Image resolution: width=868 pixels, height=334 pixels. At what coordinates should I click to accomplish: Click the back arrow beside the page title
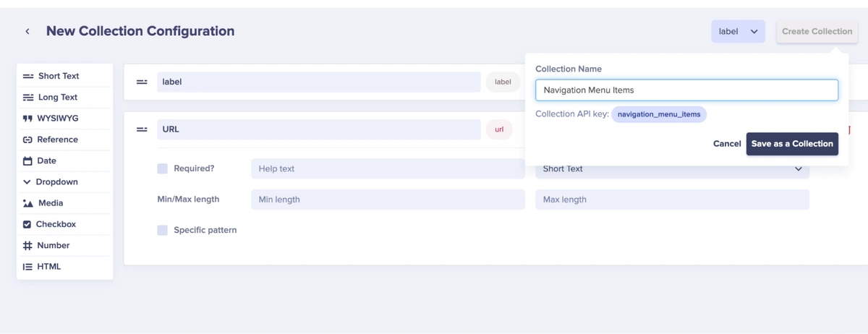tap(27, 32)
